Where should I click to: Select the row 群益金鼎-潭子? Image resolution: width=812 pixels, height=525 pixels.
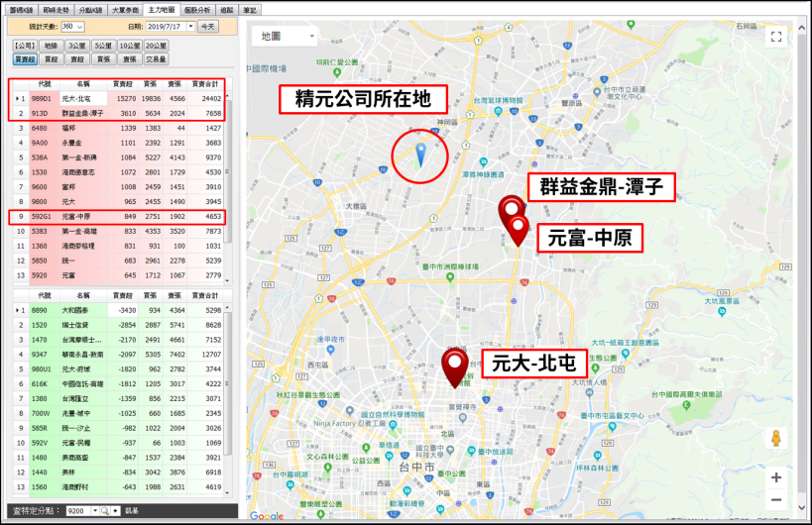(119, 113)
